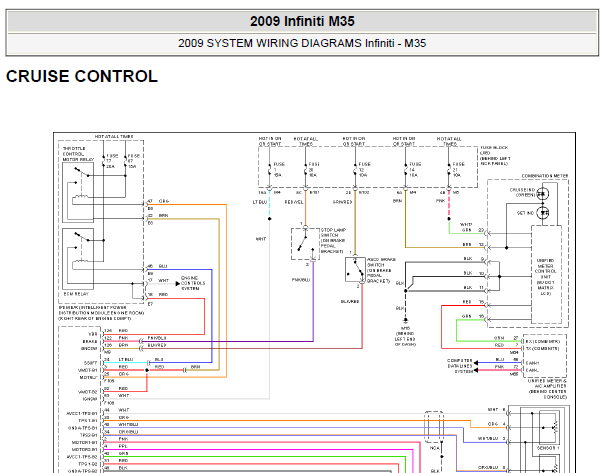Viewport: 603px width, 473px height.
Task: Select '2009 SYSTEM WIRING DIAGRAMS Infiniti - M35' subtitle
Action: [302, 43]
